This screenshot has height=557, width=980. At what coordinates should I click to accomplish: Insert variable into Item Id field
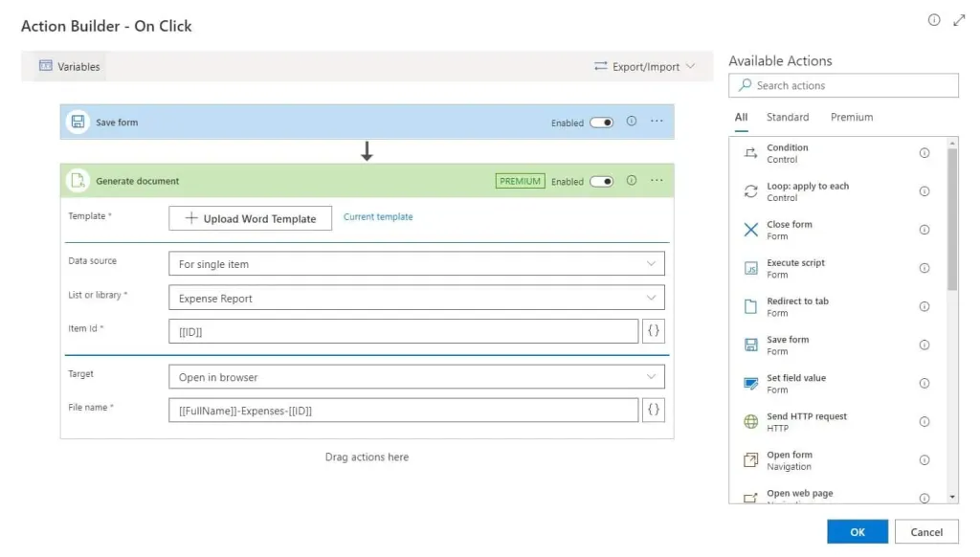click(654, 331)
